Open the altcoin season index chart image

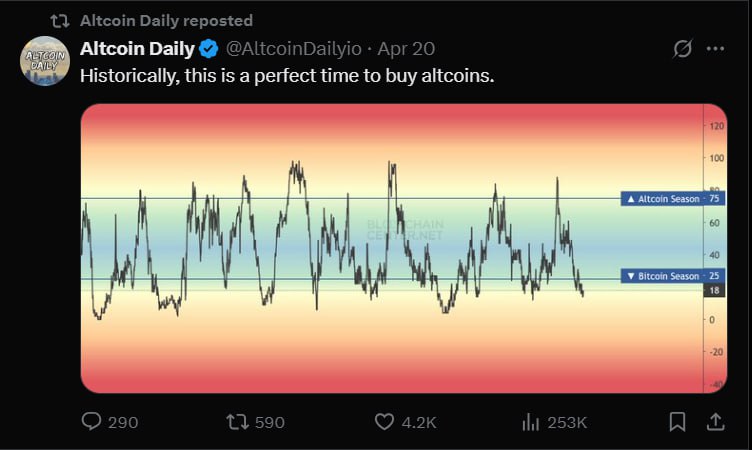point(404,248)
